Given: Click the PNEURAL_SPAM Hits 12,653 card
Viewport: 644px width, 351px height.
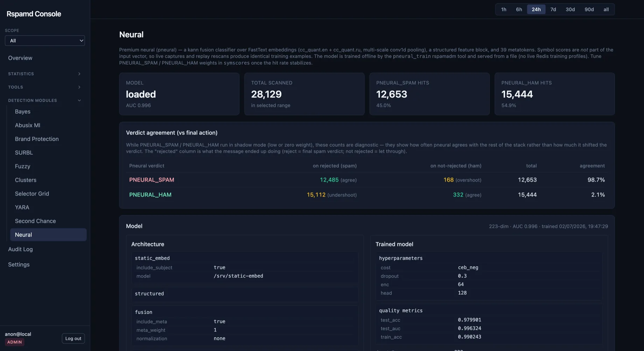Looking at the screenshot, I should pyautogui.click(x=429, y=94).
